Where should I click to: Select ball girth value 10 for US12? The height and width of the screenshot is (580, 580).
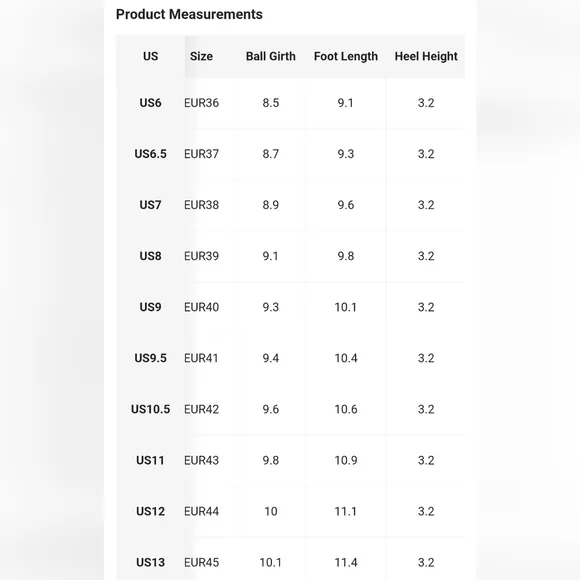(270, 511)
